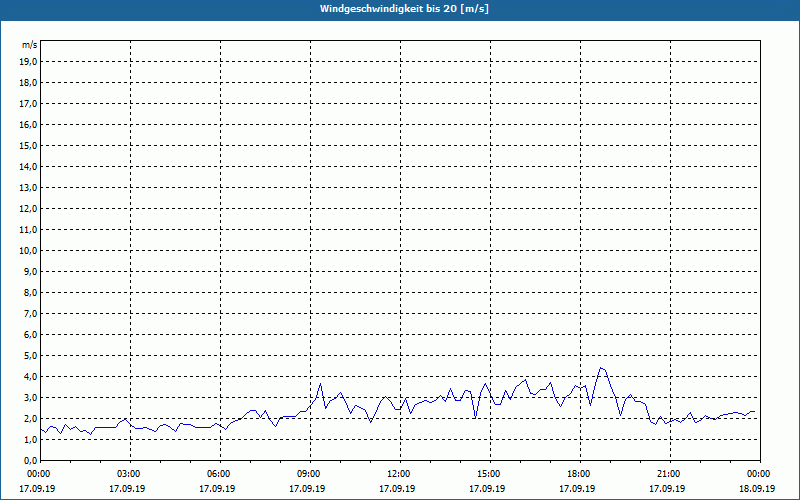Pick the "3,0" y-axis label
This screenshot has height=500, width=800.
[31, 397]
